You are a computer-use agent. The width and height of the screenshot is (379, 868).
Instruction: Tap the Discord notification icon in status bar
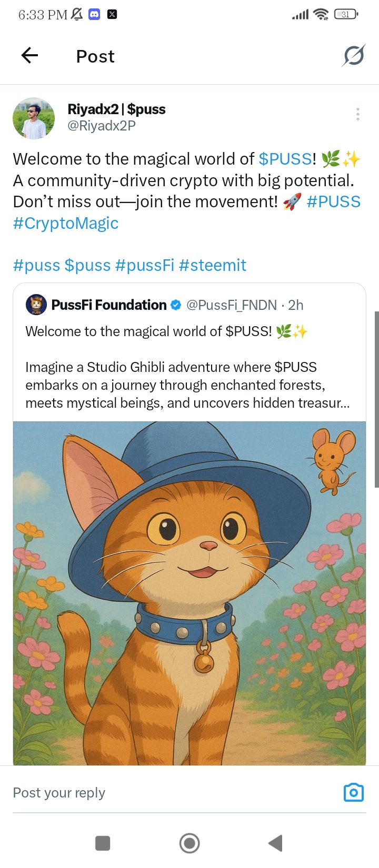click(94, 15)
